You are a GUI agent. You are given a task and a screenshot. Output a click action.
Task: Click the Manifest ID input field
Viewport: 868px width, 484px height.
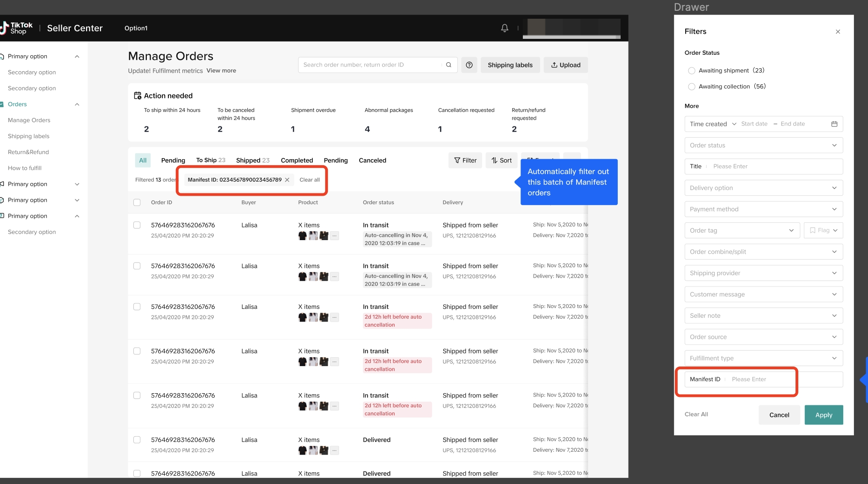pyautogui.click(x=762, y=380)
